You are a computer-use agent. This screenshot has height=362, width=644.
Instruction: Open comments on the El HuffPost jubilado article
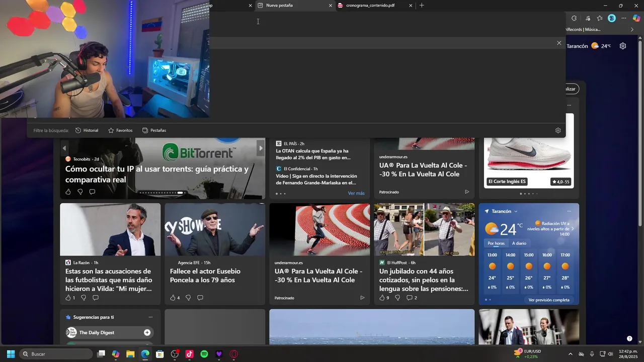(410, 298)
